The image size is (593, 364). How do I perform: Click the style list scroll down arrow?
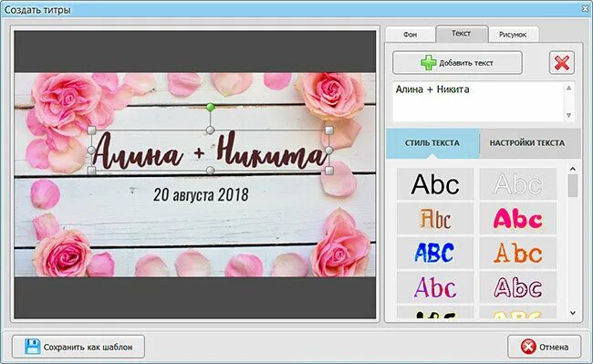573,313
